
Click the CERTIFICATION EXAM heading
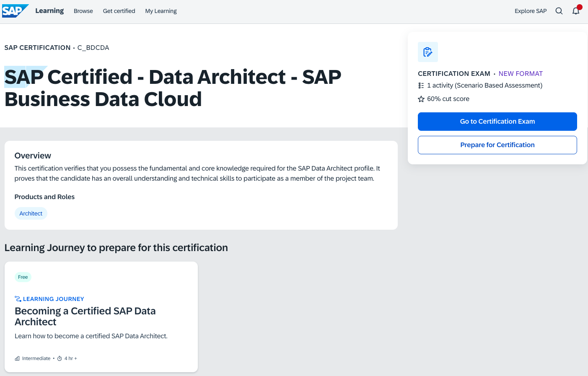454,74
